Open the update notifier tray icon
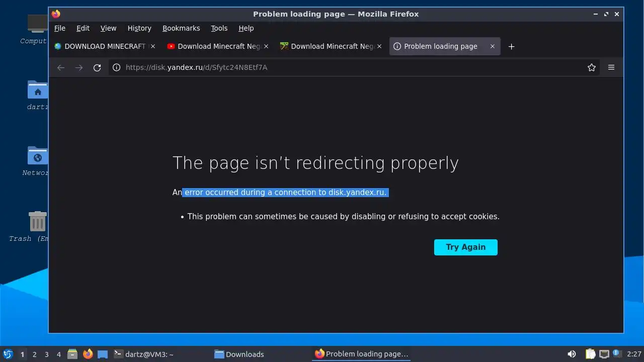Viewport: 644px width, 362px height. pyautogui.click(x=617, y=354)
